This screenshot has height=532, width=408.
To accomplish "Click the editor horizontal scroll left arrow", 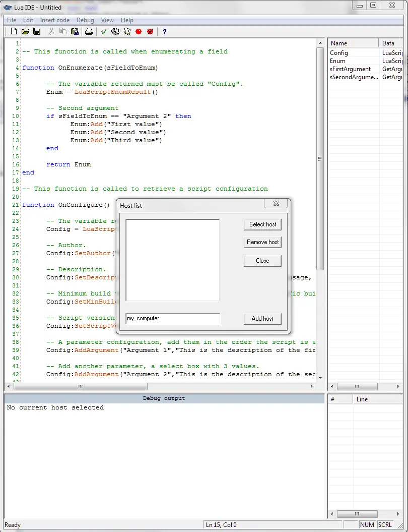I will pos(9,386).
